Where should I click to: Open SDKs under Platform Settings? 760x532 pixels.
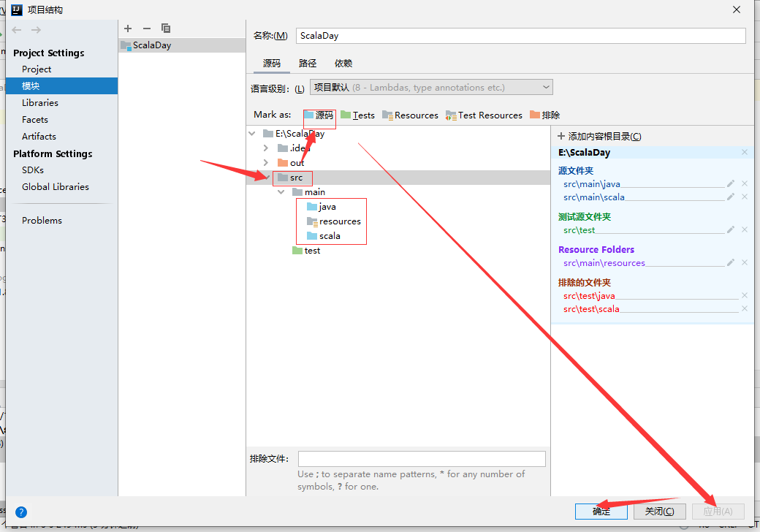(32, 170)
